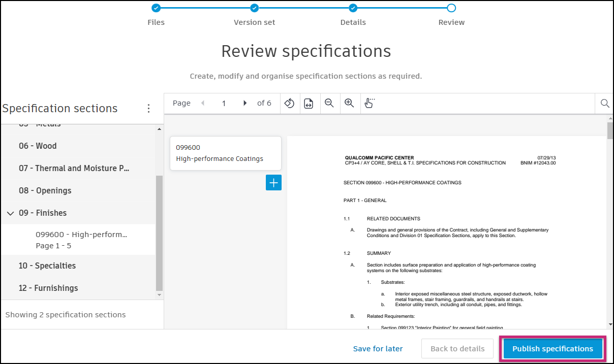Click the 099600 High-performance Coatings card
This screenshot has width=614, height=364.
(226, 153)
